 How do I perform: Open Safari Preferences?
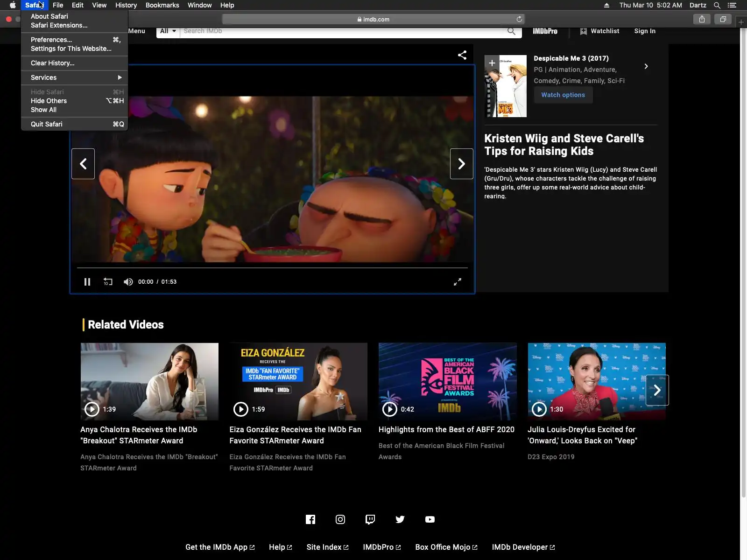tap(74, 40)
